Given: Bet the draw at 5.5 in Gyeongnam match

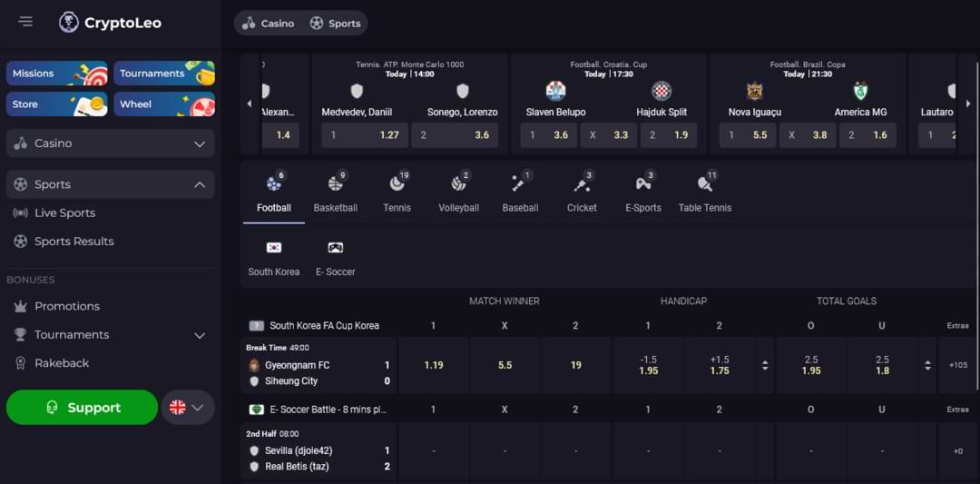Looking at the screenshot, I should coord(505,365).
